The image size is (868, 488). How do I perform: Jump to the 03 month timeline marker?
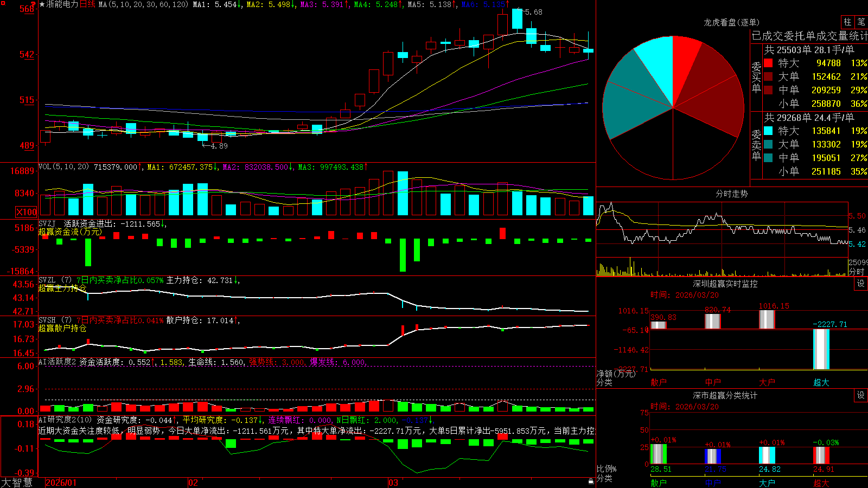click(x=393, y=483)
